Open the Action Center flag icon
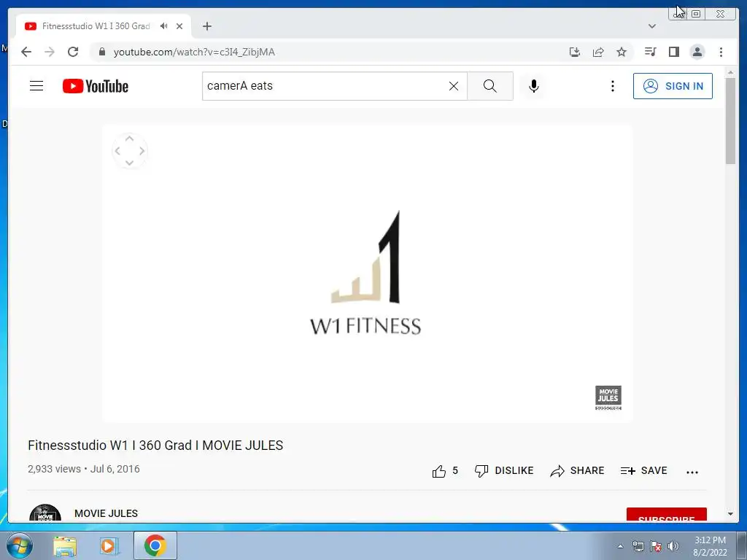This screenshot has height=560, width=747. coord(656,546)
